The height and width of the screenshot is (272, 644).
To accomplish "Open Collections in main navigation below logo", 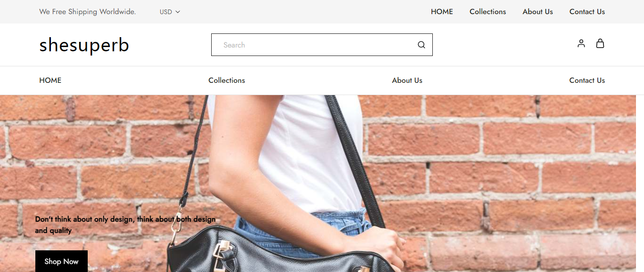I will point(227,80).
